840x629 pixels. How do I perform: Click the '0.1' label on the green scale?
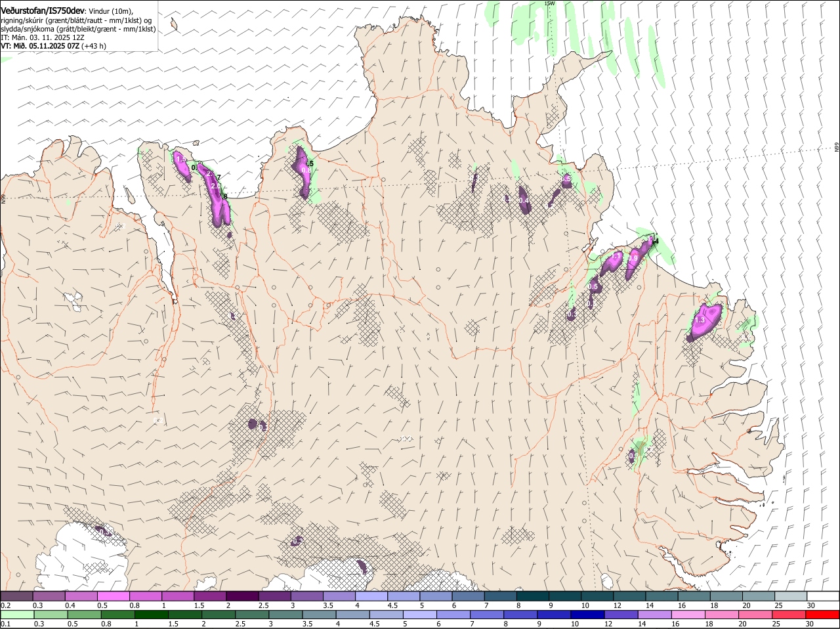click(x=5, y=624)
